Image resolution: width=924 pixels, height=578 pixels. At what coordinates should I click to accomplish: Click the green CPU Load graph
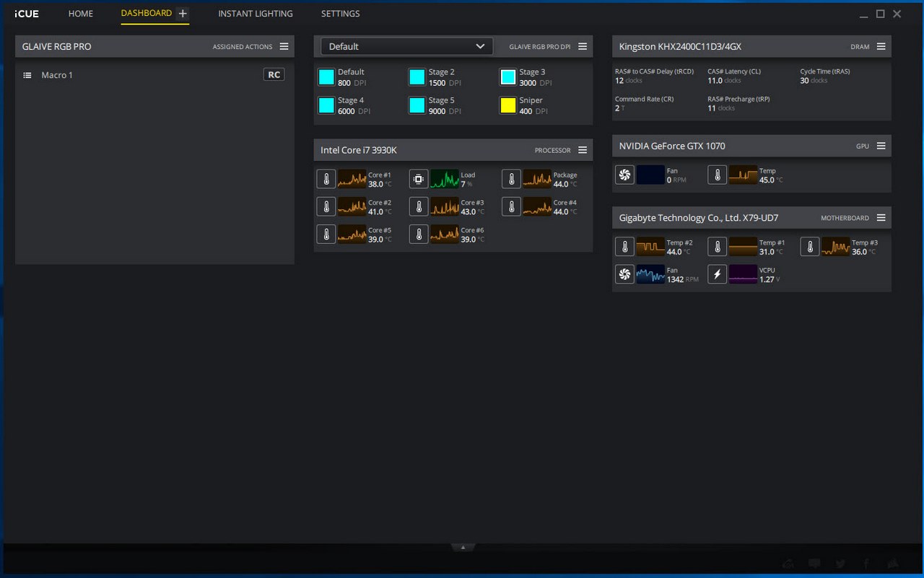pos(445,179)
